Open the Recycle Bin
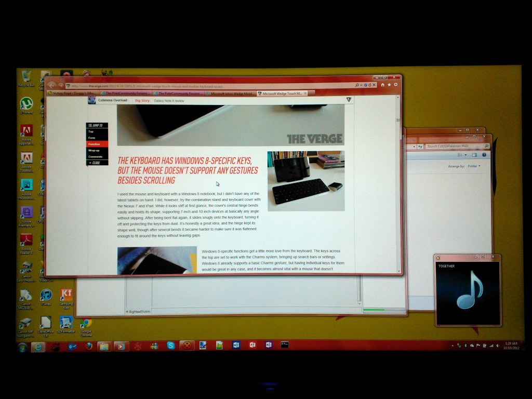Image resolution: width=532 pixels, height=399 pixels. pyautogui.click(x=26, y=77)
